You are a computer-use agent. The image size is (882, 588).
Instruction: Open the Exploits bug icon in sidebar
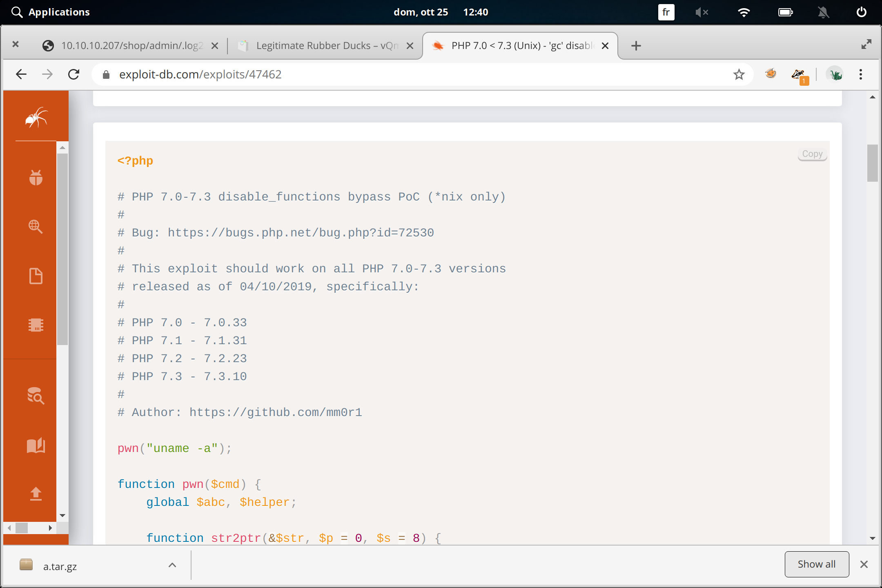(x=36, y=178)
